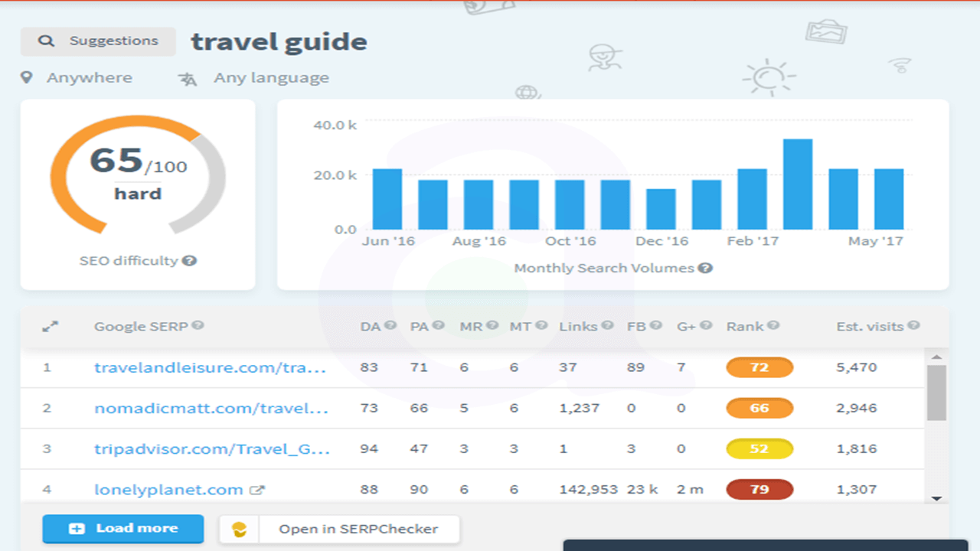Click Open in SERPChecker button

[340, 529]
